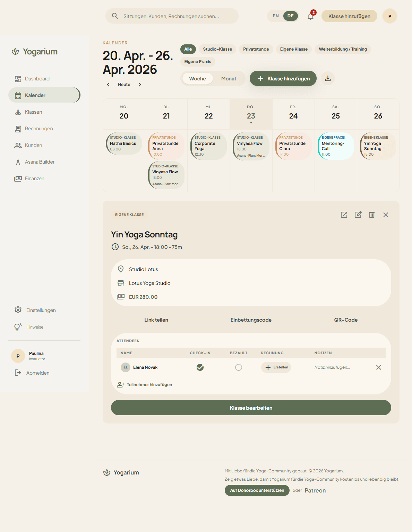Open the Finanzen section
The width and height of the screenshot is (412, 532).
coord(35,178)
